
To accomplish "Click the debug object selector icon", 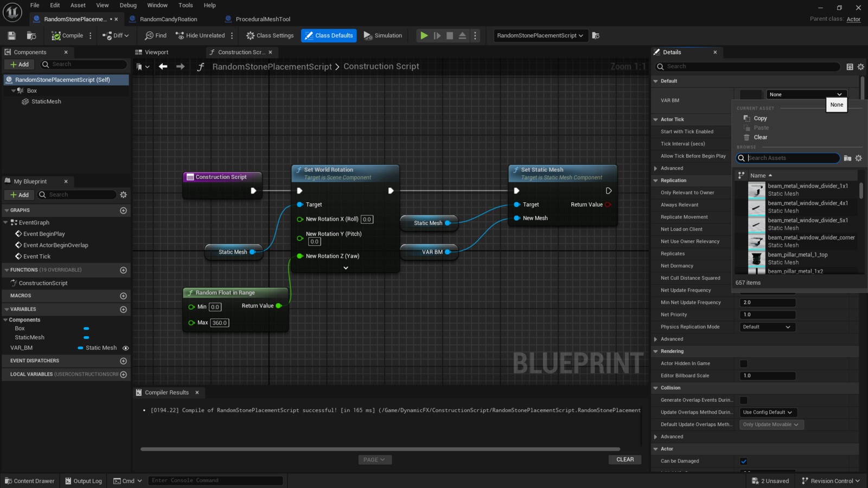I will click(x=596, y=36).
